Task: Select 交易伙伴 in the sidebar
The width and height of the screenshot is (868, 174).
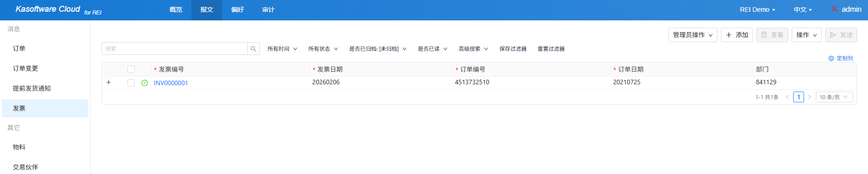Action: pyautogui.click(x=45, y=167)
